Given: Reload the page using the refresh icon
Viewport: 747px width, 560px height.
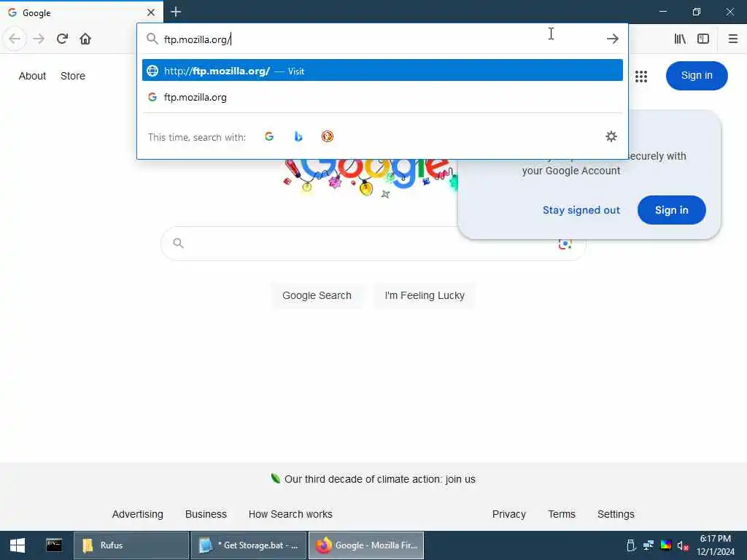Looking at the screenshot, I should [62, 39].
